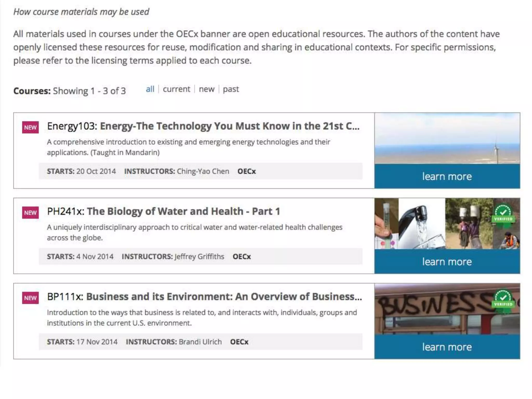Image resolution: width=532 pixels, height=399 pixels.
Task: Open learn more for Biology of Water
Action: coord(447,262)
